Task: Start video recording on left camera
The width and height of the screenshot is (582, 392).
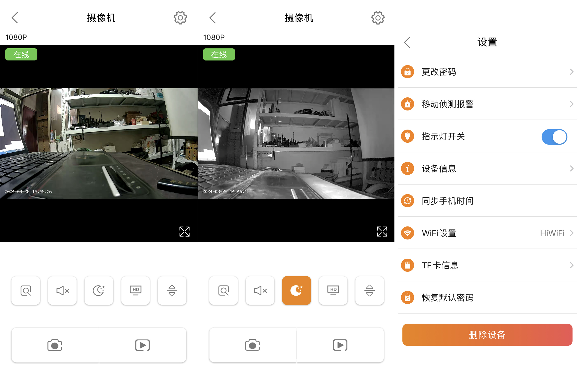Action: tap(143, 345)
